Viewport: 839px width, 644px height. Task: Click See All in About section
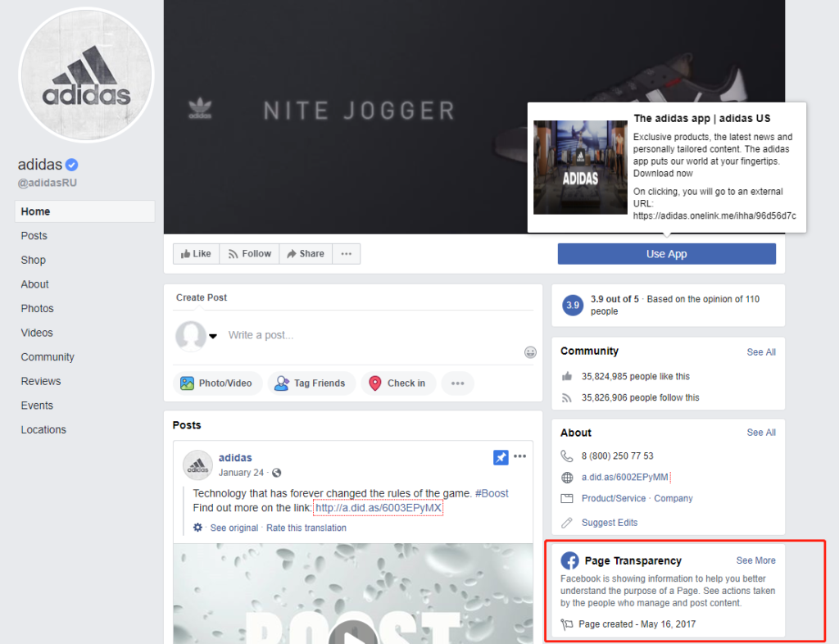click(x=761, y=432)
